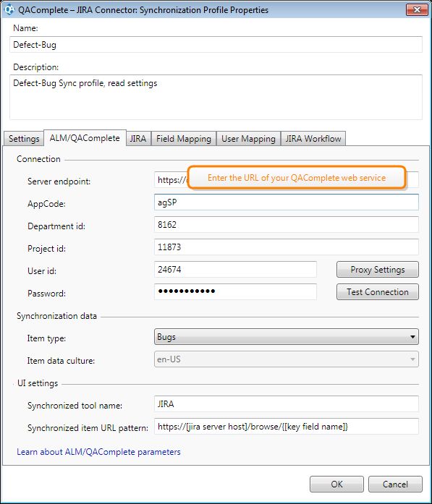
Task: Click the Synchronized item URL pattern field
Action: 287,427
